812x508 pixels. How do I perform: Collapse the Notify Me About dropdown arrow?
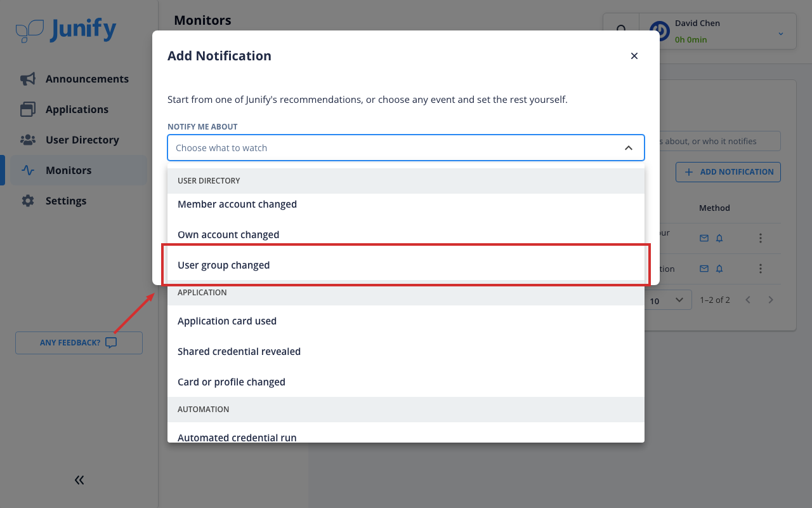tap(629, 148)
